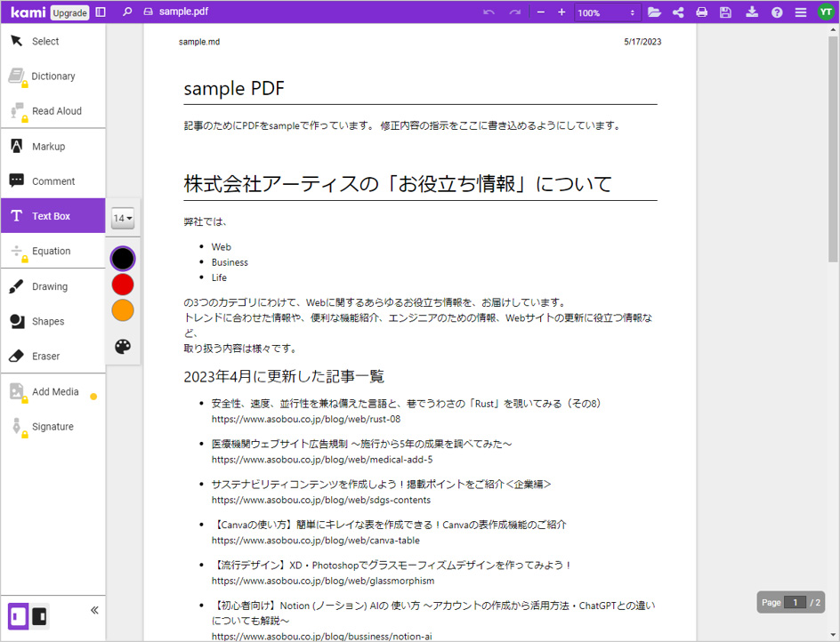Zoom out with the minus icon
Viewport: 840px width, 642px height.
(x=540, y=12)
